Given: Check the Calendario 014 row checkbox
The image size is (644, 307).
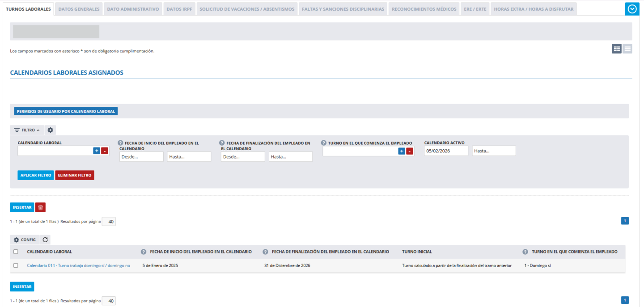Looking at the screenshot, I should pyautogui.click(x=16, y=265).
